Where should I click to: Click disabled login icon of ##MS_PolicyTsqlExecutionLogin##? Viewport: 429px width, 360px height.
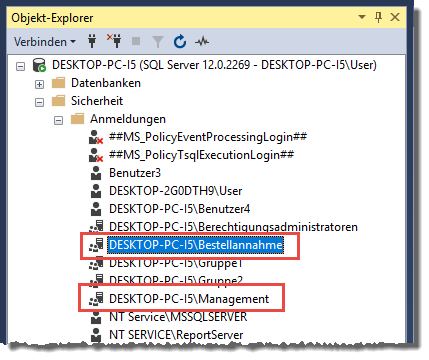click(96, 155)
